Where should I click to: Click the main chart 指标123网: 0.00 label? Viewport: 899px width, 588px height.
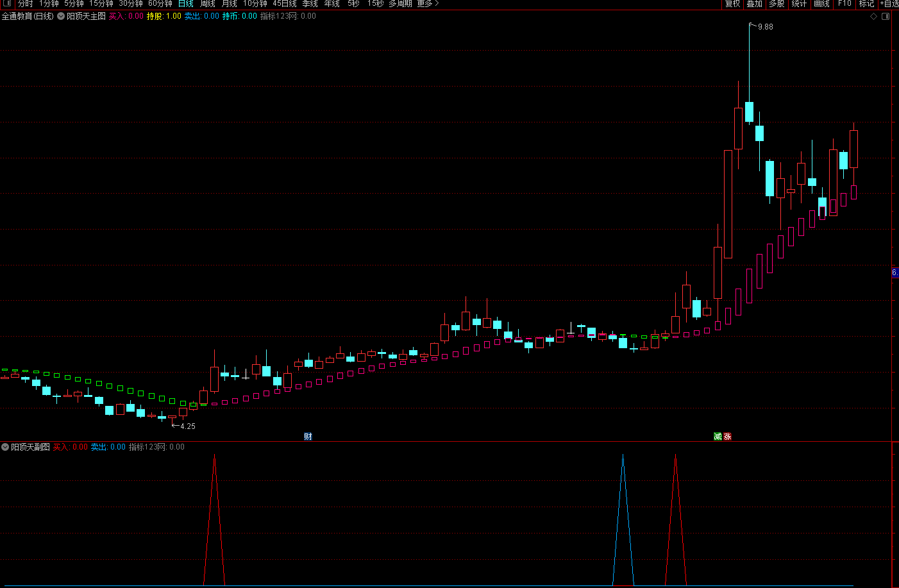(288, 16)
